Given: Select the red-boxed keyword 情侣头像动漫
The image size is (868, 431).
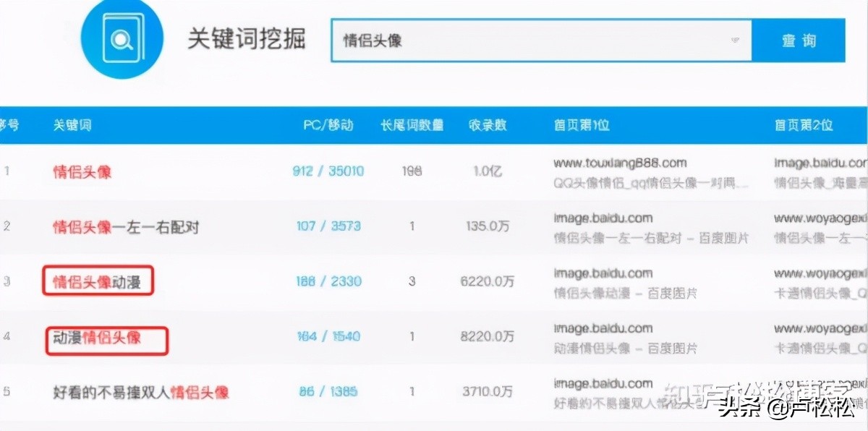Looking at the screenshot, I should [98, 281].
